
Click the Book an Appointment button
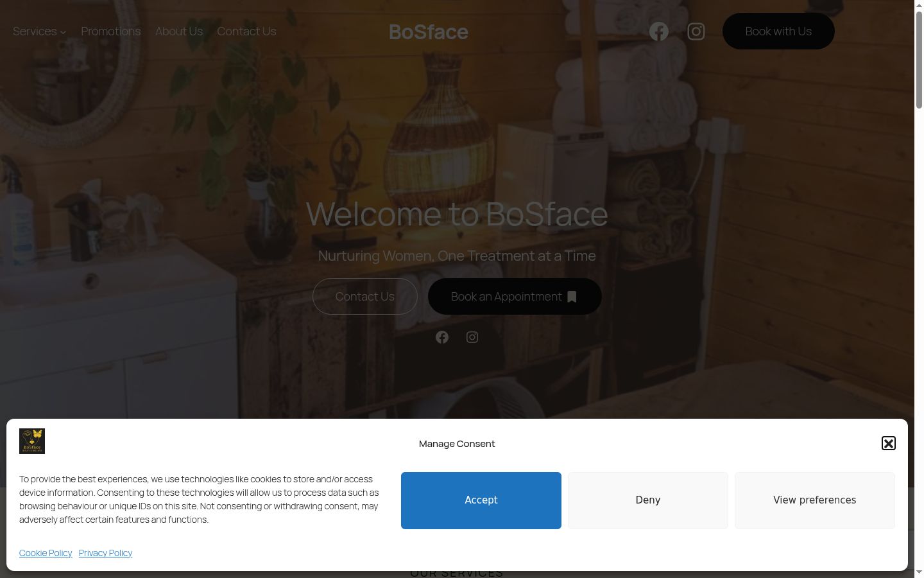pyautogui.click(x=515, y=297)
